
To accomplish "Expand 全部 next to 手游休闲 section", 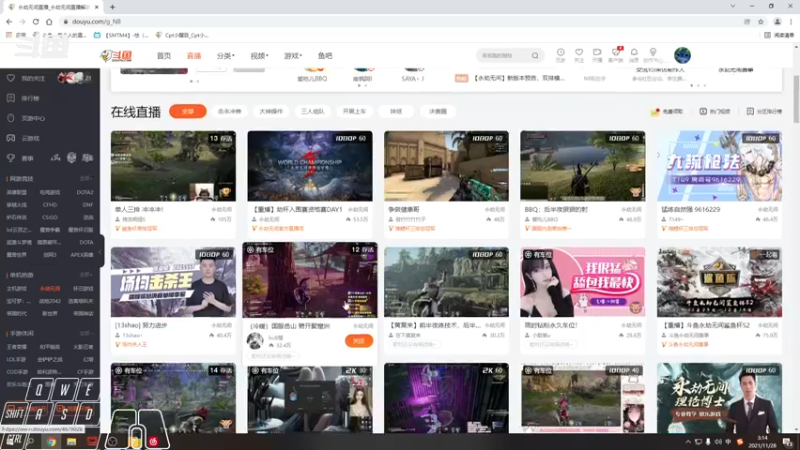I will [85, 333].
